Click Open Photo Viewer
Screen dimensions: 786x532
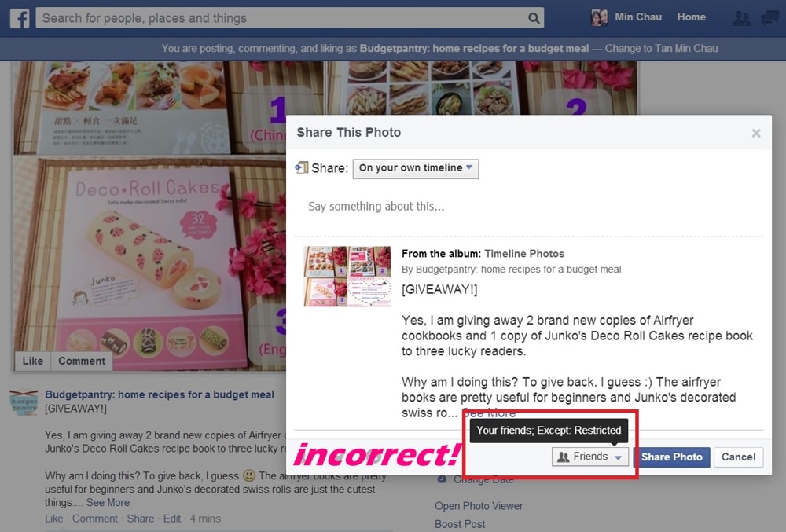479,506
